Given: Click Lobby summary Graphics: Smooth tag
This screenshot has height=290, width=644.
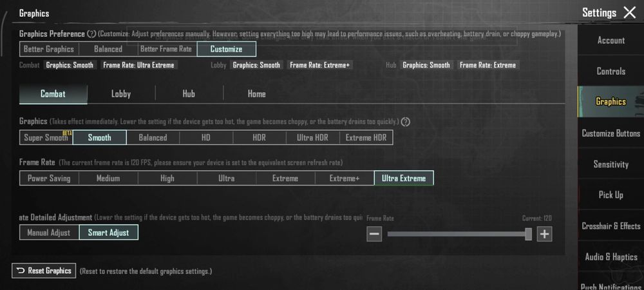Looking at the screenshot, I should click(256, 65).
